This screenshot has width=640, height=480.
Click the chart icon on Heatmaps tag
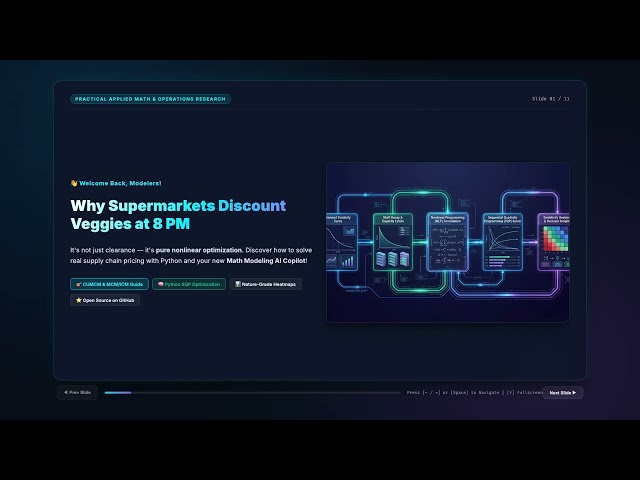point(238,284)
